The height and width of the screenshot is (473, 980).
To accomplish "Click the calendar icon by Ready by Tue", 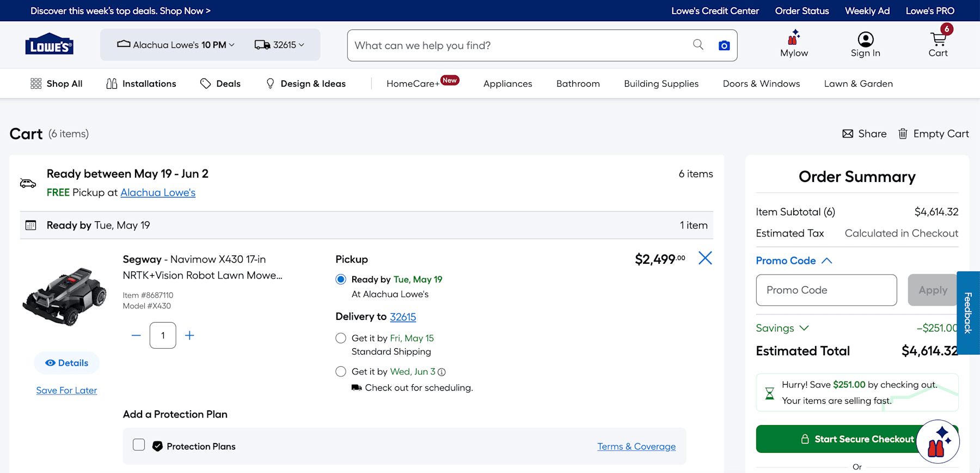I will (x=30, y=225).
